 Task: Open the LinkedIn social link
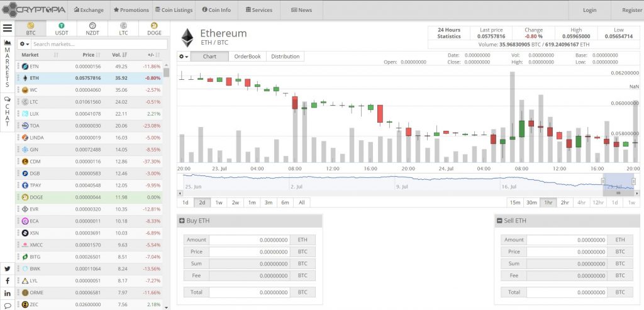[x=8, y=293]
